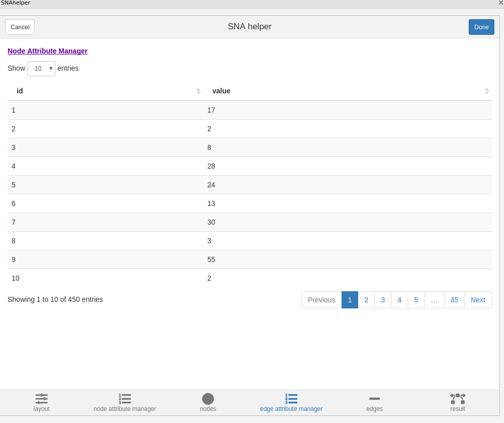
Task: Click the Cancel button
Action: (20, 27)
